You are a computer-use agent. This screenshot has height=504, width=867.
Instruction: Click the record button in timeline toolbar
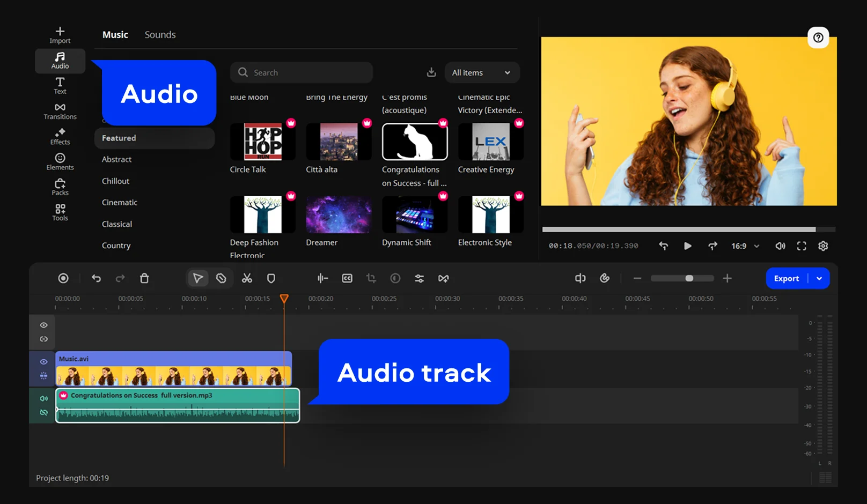click(x=63, y=278)
